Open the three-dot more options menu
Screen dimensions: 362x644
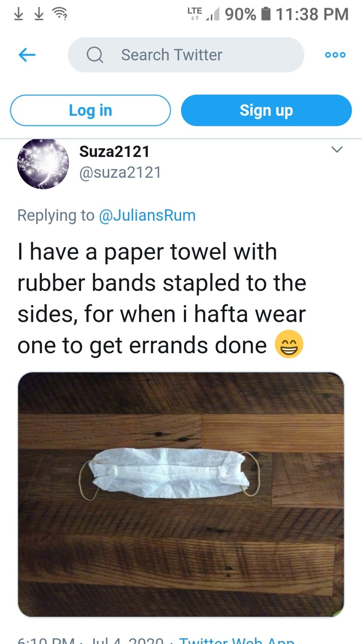(335, 55)
